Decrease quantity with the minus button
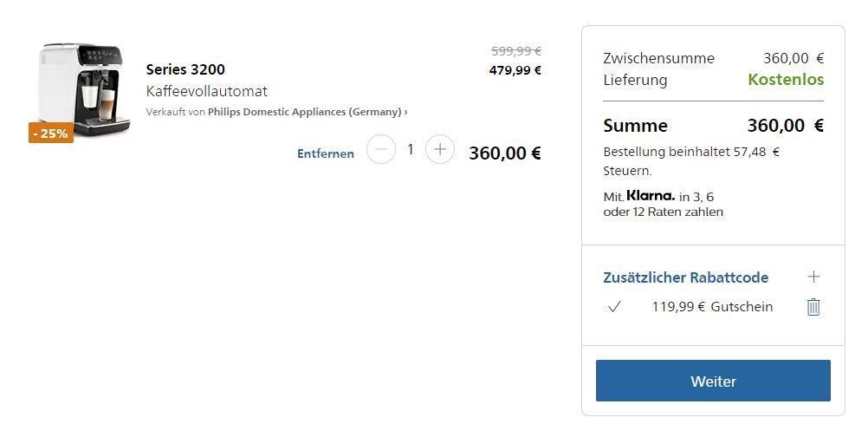Screen dimensions: 868x424 pos(381,149)
